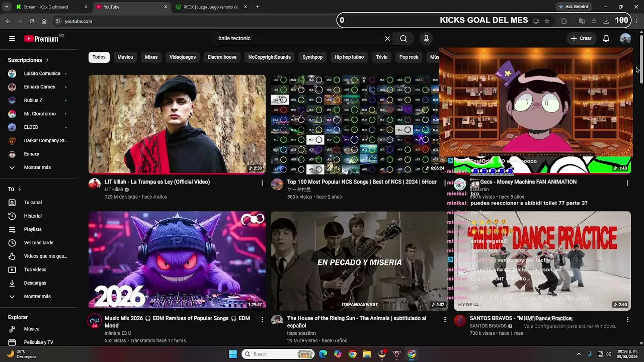The width and height of the screenshot is (644, 362).
Task: Expand Mostrar más under Suscripciones
Action: tap(38, 167)
